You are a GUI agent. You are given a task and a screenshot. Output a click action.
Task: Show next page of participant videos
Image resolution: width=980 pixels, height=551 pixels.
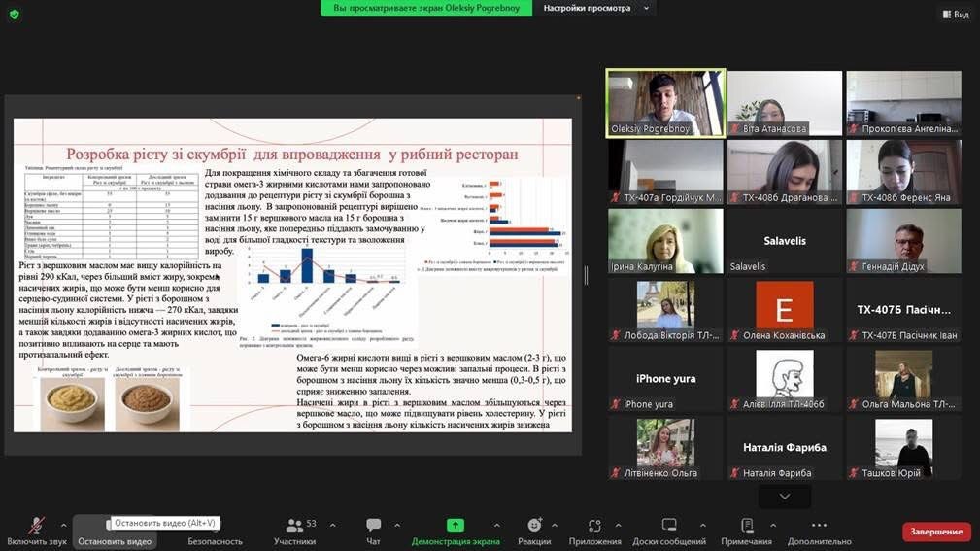click(785, 497)
